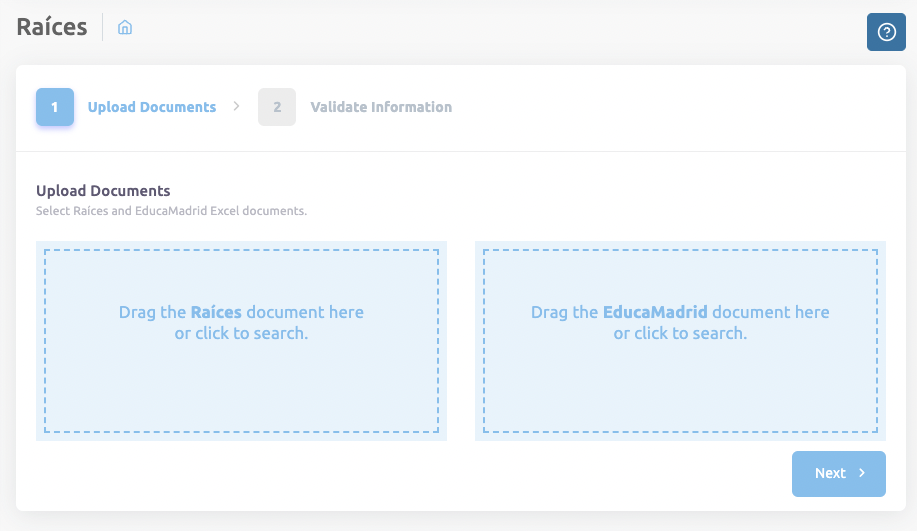Viewport: 917px width, 531px height.
Task: Click "document here" text in EducaMadrid zone
Action: click(x=770, y=312)
